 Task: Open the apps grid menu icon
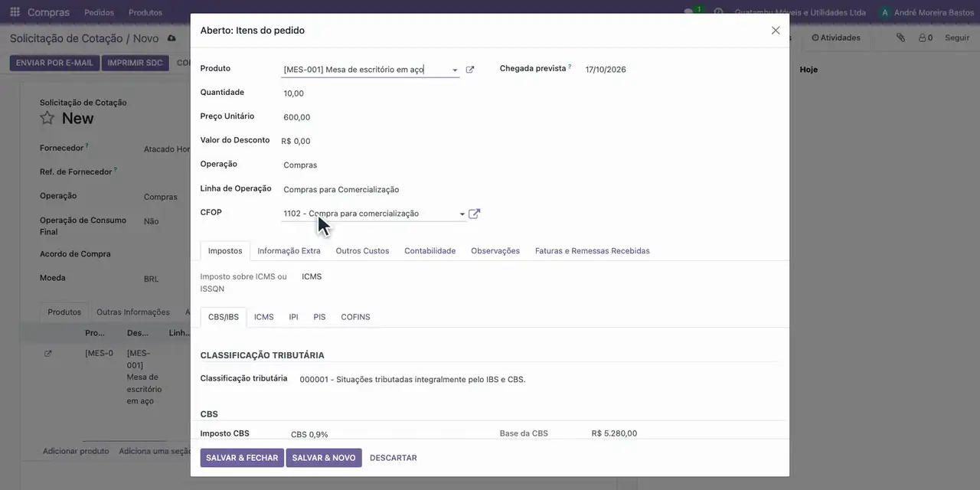click(x=15, y=12)
